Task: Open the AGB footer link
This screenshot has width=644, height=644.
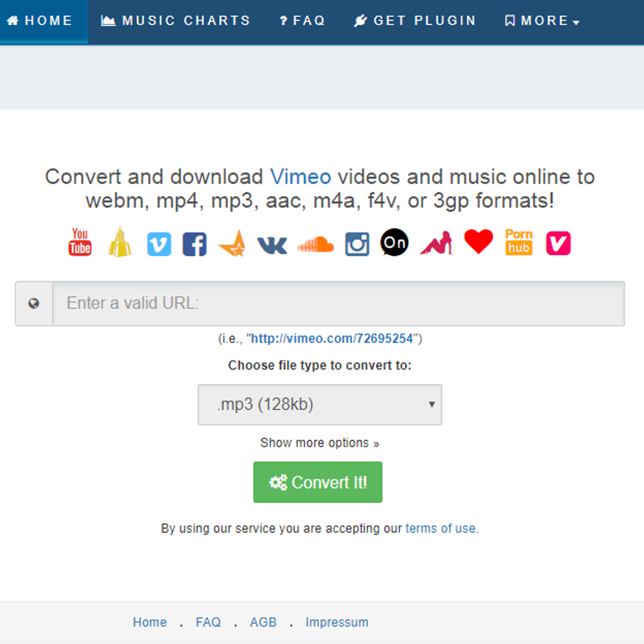Action: (x=263, y=622)
